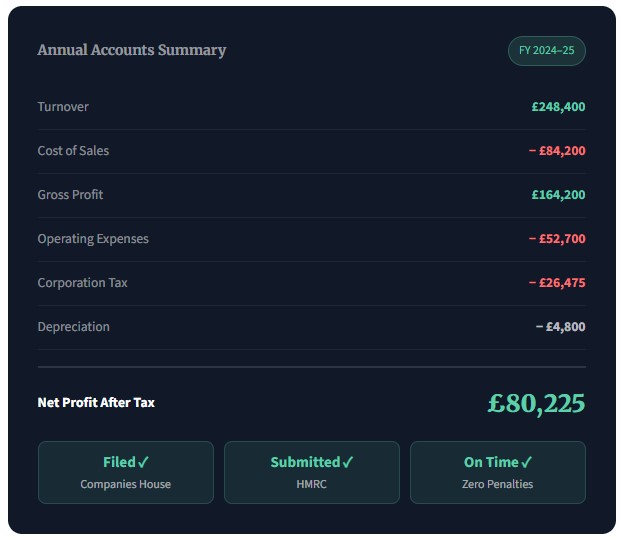Click the Annual Accounts Summary heading
The image size is (622, 540).
(132, 50)
